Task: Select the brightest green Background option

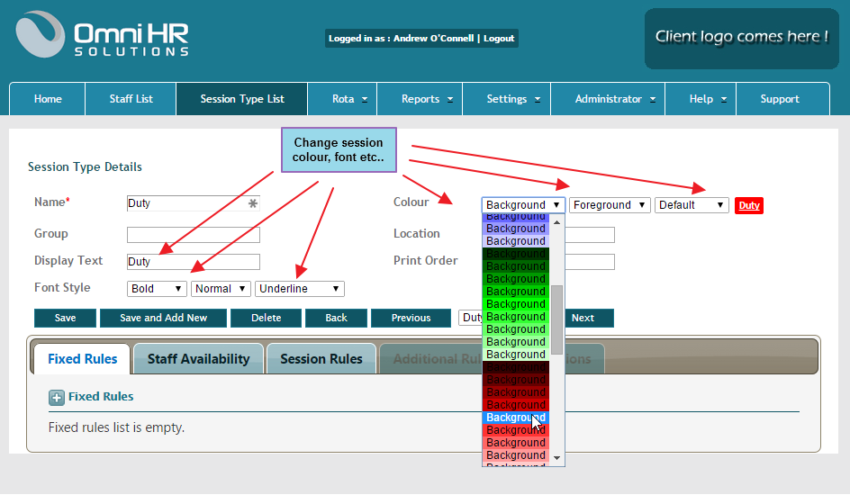Action: point(516,304)
